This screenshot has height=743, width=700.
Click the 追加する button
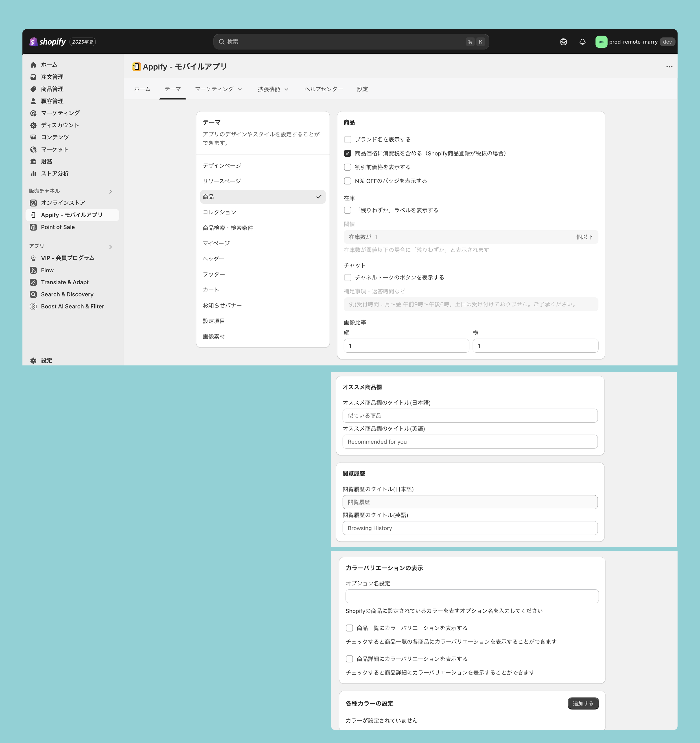point(583,703)
